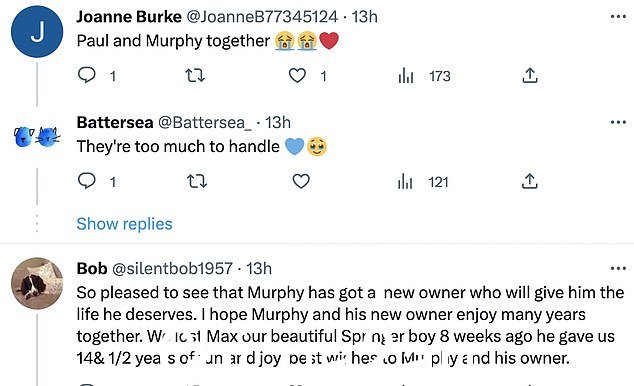Open Battersea display name link
The image size is (634, 386).
[115, 122]
